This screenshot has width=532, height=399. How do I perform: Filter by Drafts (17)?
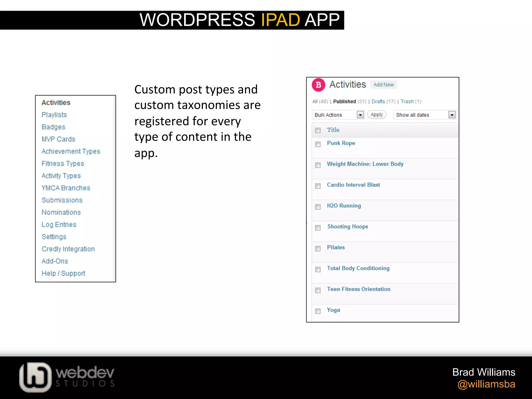[383, 102]
